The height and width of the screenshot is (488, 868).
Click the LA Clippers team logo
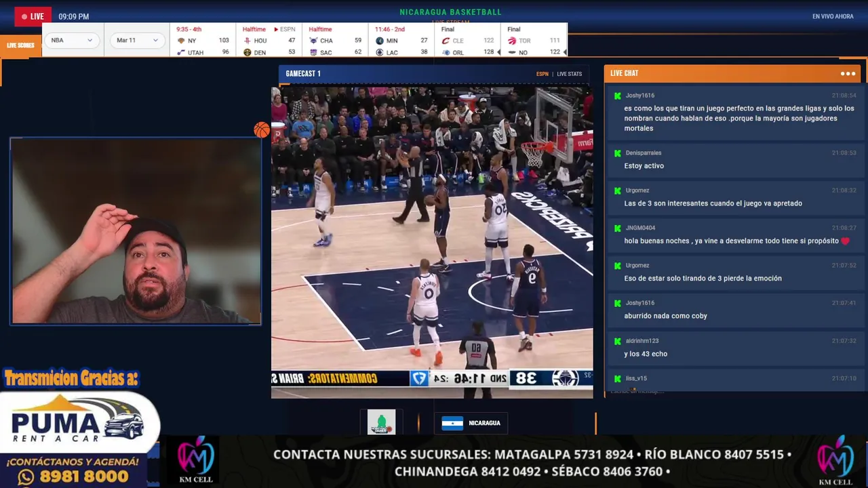pyautogui.click(x=380, y=52)
